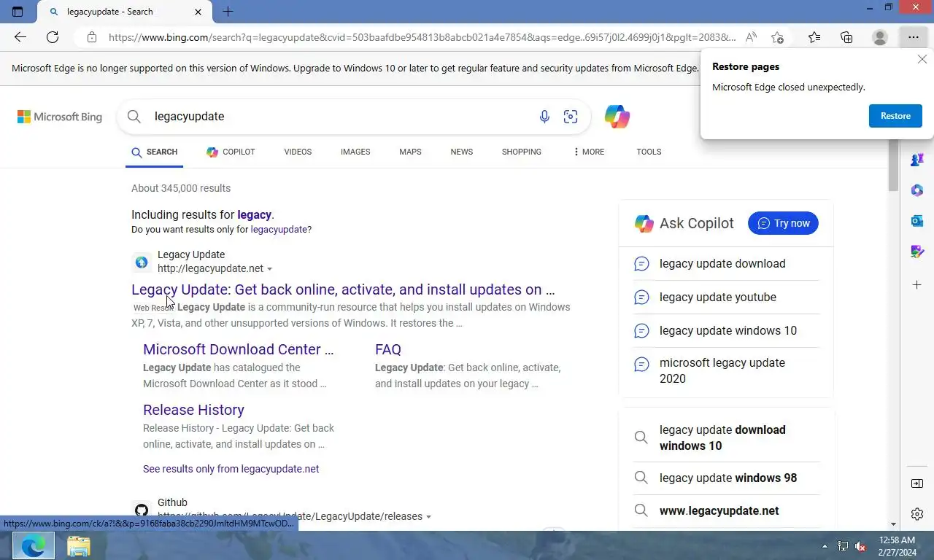
Task: Open Copilot colorful logo near search box
Action: (x=617, y=117)
